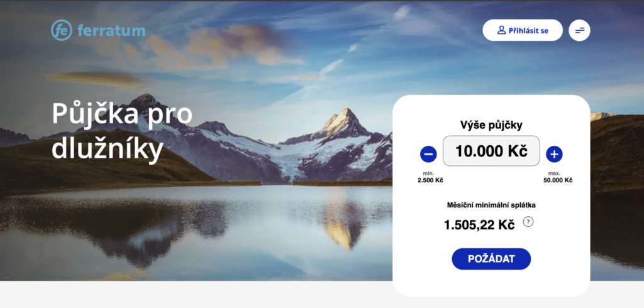Increase loan amount with plus icon
This screenshot has width=644, height=308.
click(x=554, y=155)
